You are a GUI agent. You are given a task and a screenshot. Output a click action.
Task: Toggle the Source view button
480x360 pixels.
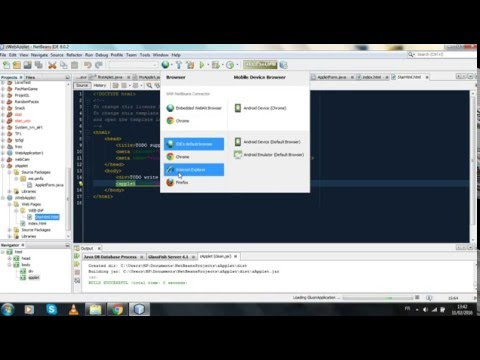click(x=82, y=85)
